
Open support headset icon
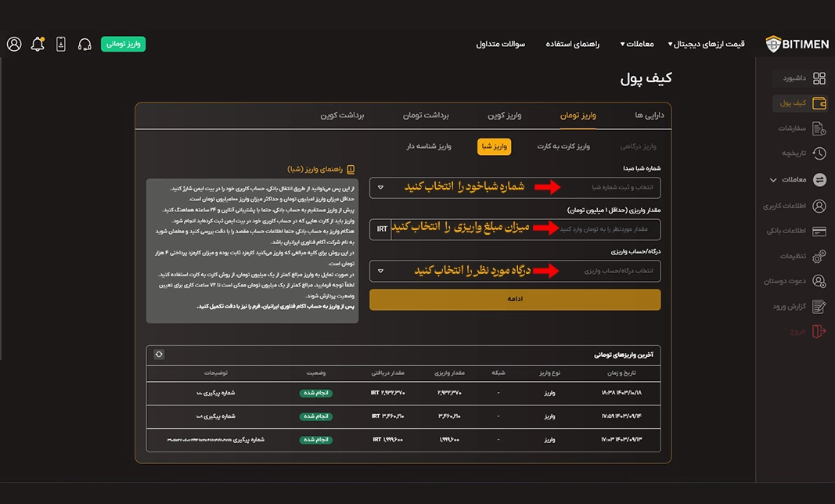pos(85,45)
